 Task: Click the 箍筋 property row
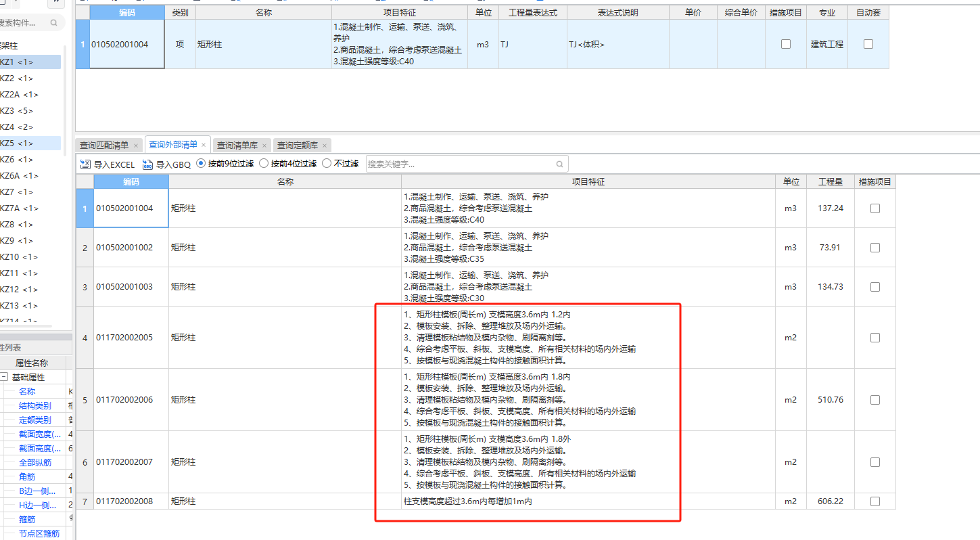coord(35,519)
